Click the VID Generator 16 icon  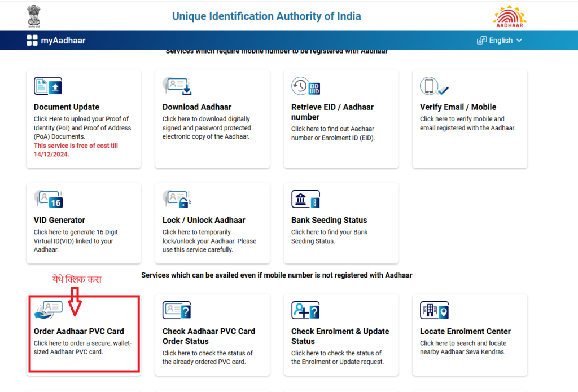coord(49,199)
